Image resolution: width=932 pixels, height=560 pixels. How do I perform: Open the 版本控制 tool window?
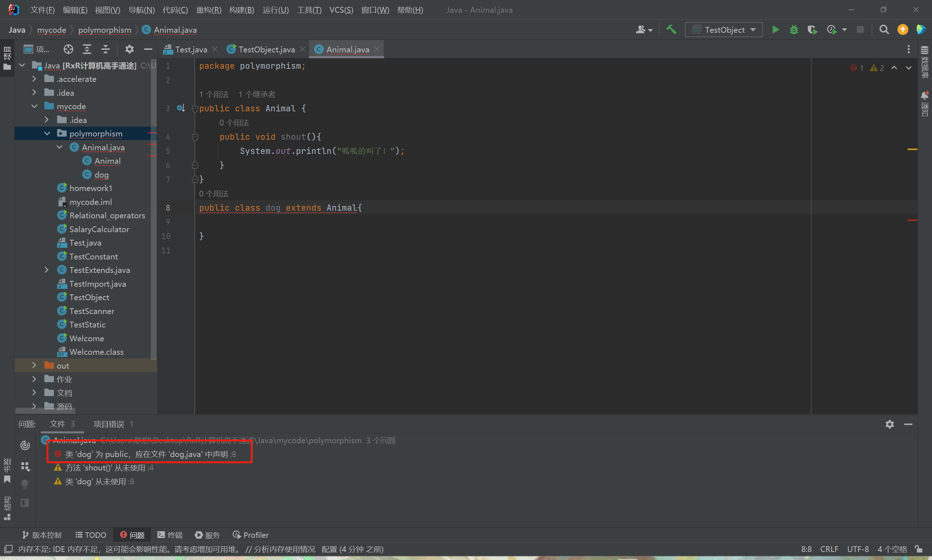pyautogui.click(x=42, y=535)
